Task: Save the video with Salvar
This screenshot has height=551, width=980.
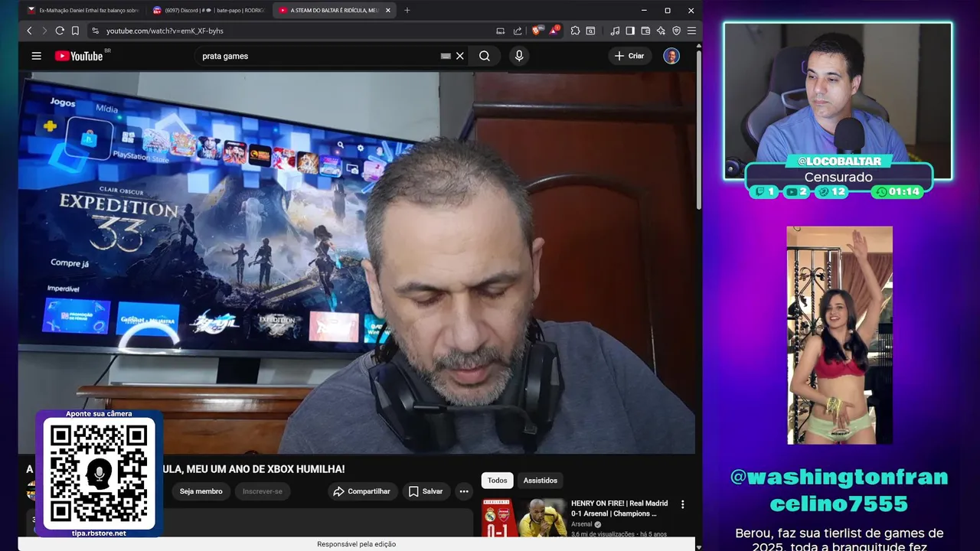Action: pyautogui.click(x=426, y=491)
